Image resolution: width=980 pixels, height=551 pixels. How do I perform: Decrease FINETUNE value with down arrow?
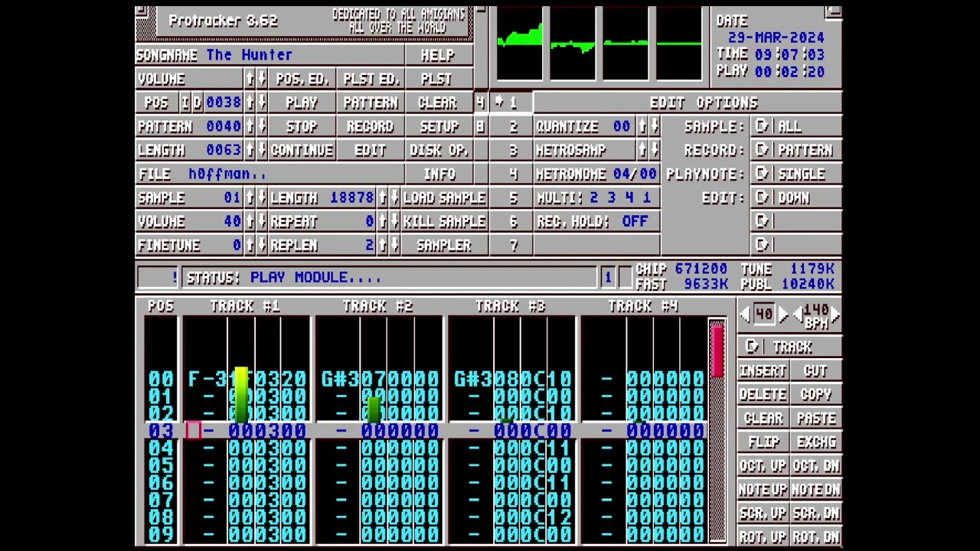[262, 245]
